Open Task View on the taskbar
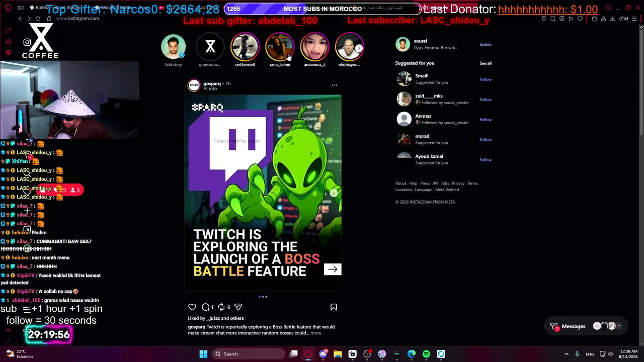The height and width of the screenshot is (362, 644). (x=294, y=354)
